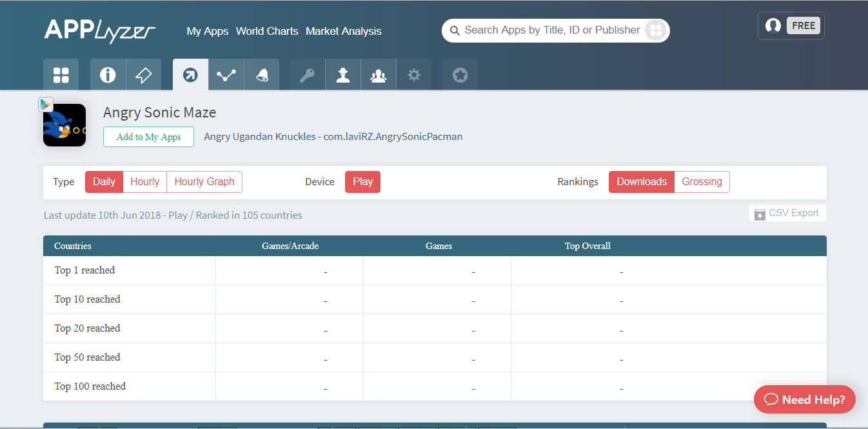This screenshot has height=429, width=868.
Task: Select Daily type option
Action: pos(104,182)
